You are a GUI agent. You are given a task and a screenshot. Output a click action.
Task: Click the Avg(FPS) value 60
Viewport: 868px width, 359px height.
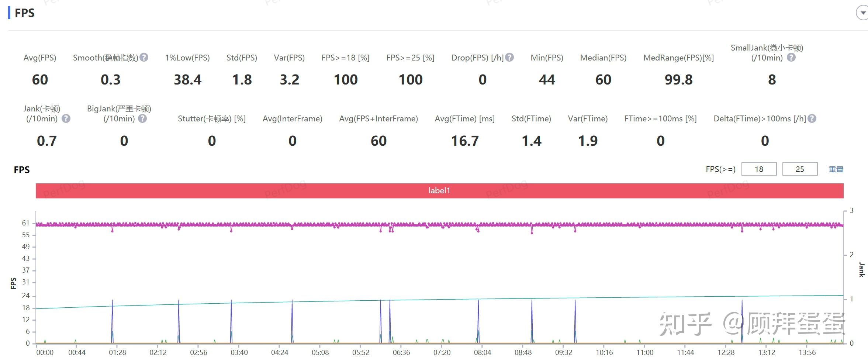40,80
